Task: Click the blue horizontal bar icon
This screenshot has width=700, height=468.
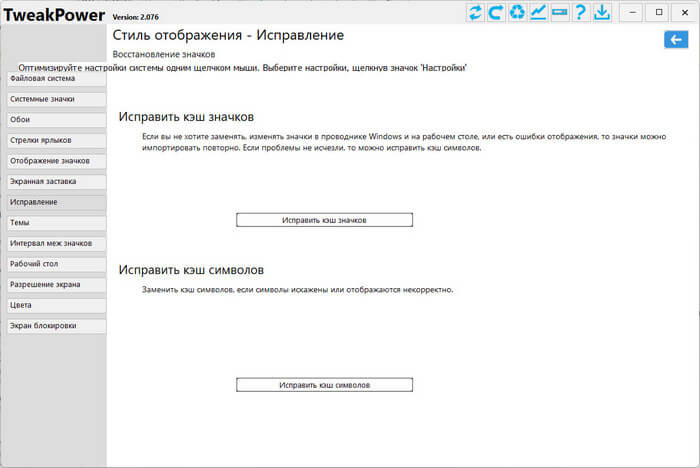Action: tap(559, 12)
